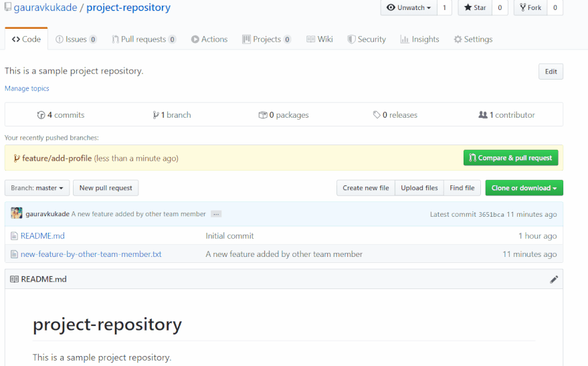Open the feature/add-profile branch link
The image size is (588, 366).
tap(57, 159)
